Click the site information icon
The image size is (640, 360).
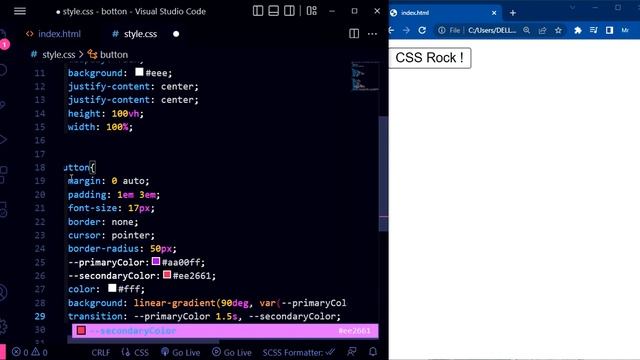point(442,30)
